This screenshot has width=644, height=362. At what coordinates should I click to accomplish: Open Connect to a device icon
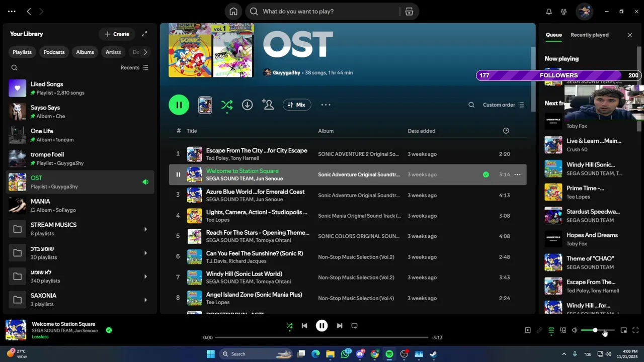(563, 330)
